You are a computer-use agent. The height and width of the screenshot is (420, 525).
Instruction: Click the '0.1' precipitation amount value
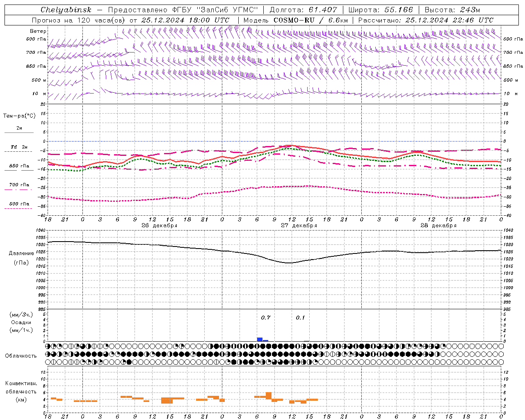(300, 317)
